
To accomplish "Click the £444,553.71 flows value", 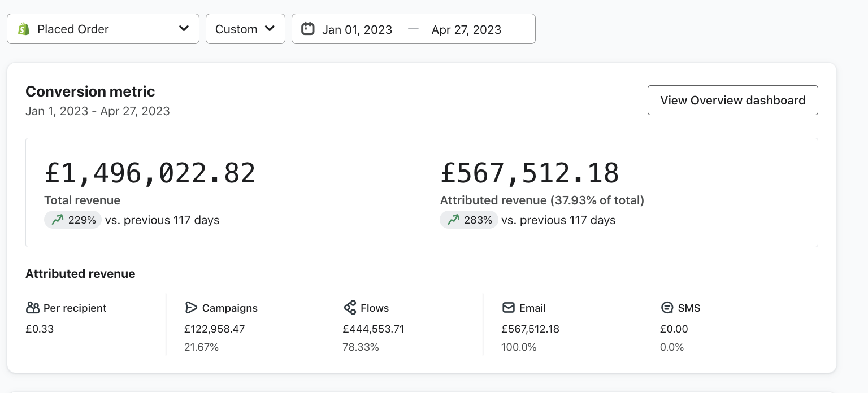I will [x=374, y=329].
